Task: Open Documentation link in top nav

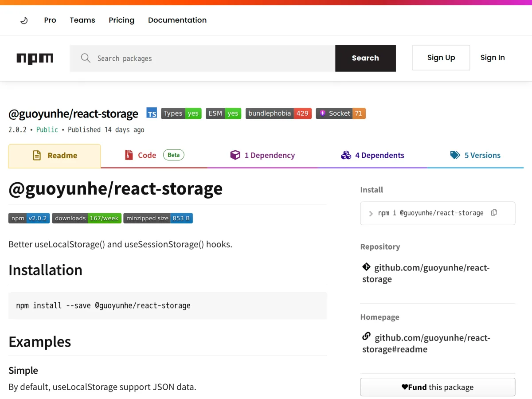Action: pos(177,20)
